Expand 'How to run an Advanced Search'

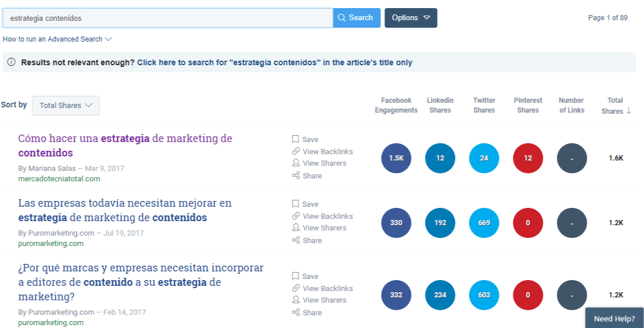click(57, 39)
